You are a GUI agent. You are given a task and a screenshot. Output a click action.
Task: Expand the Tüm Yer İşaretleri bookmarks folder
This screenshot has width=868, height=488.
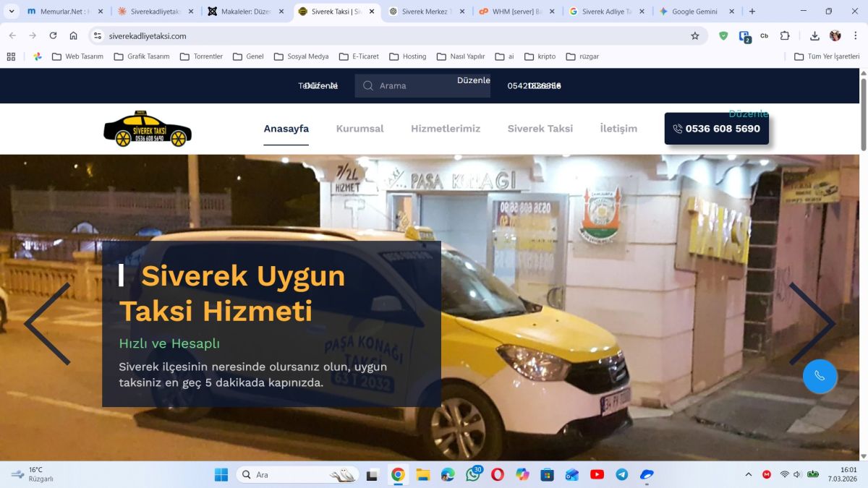coord(827,56)
